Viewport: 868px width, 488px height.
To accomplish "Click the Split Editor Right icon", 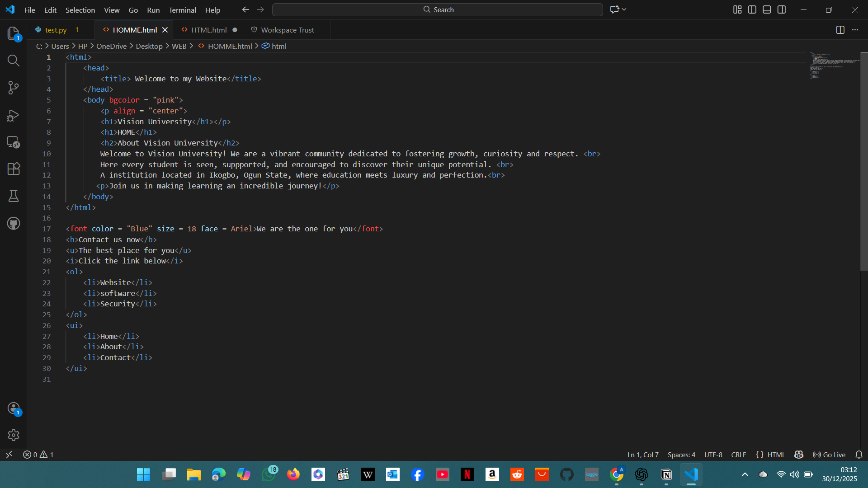I will pos(840,30).
